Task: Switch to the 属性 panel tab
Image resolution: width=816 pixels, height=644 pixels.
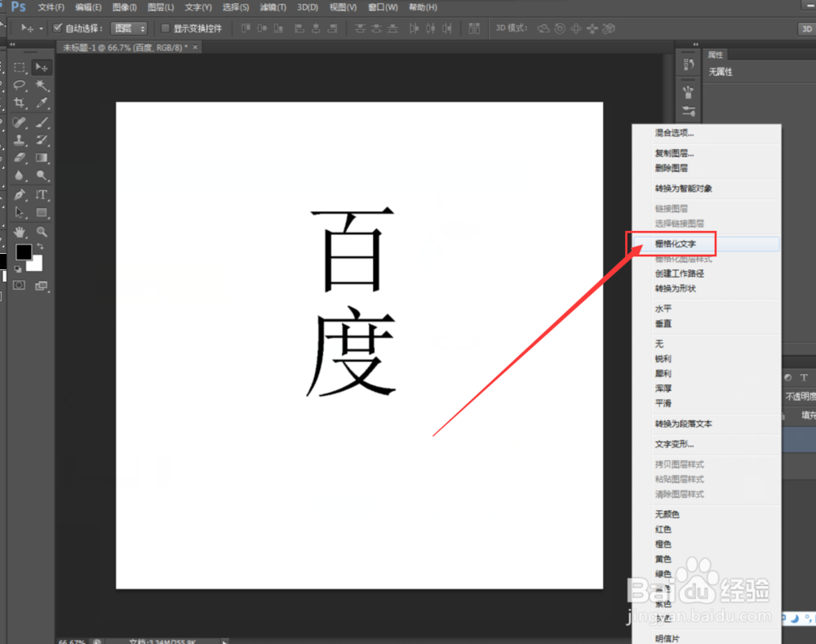Action: point(715,55)
